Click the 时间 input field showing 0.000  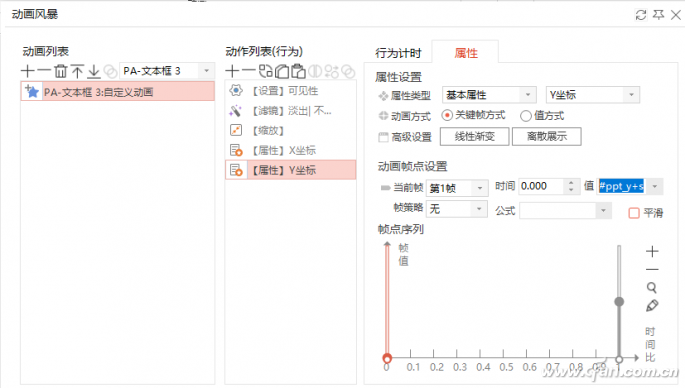pyautogui.click(x=542, y=187)
